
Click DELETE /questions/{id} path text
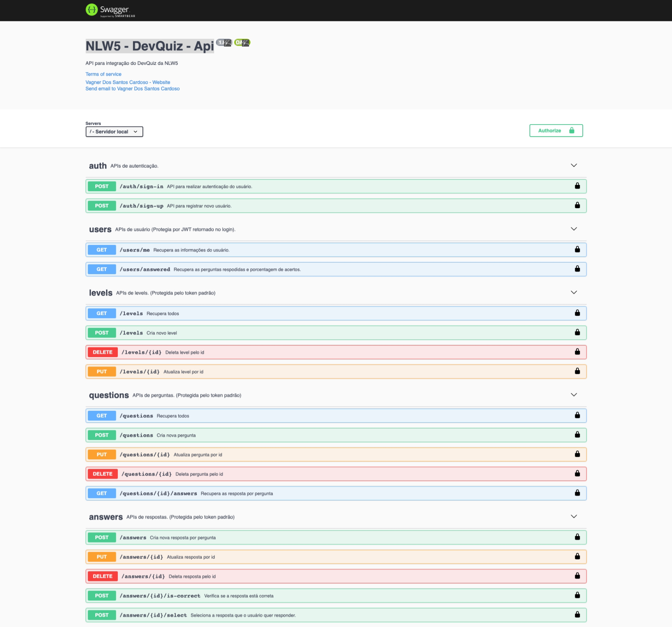pyautogui.click(x=147, y=474)
